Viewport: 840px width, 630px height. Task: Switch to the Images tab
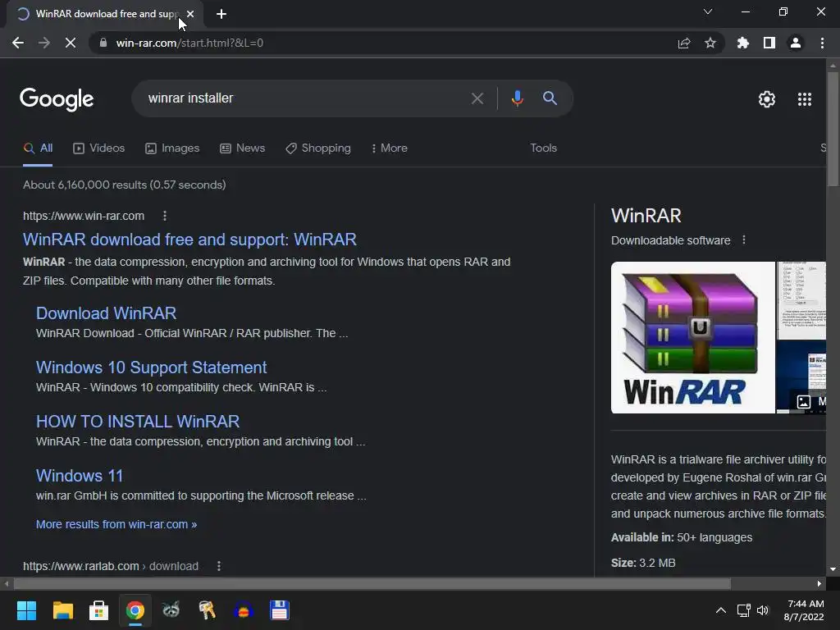pyautogui.click(x=172, y=148)
